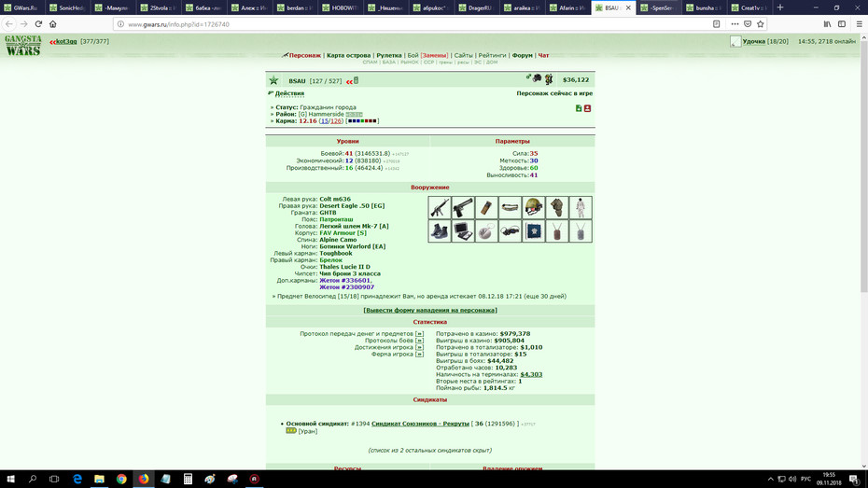Click the mobile phone icon beside BSAU's health
The height and width of the screenshot is (488, 868).
coord(356,81)
